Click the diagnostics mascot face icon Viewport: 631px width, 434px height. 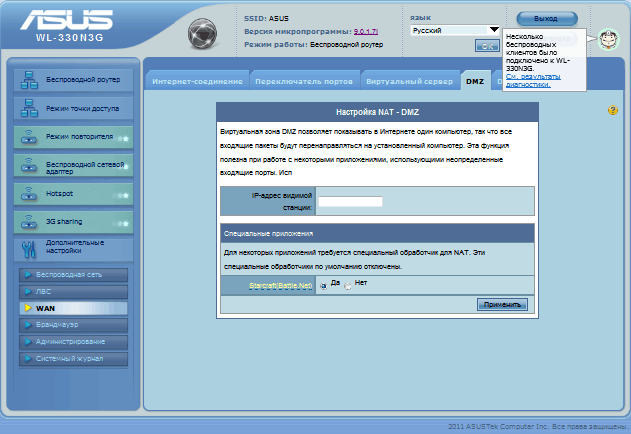[608, 41]
